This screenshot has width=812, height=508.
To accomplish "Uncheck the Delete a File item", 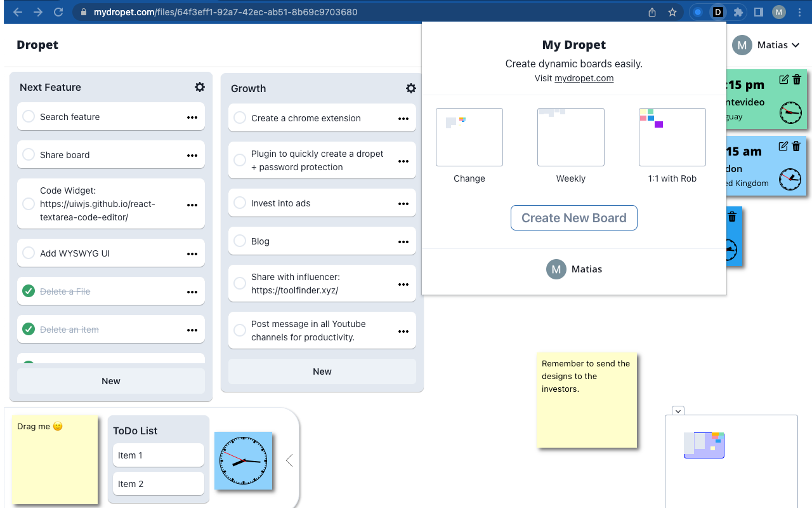I will (29, 291).
